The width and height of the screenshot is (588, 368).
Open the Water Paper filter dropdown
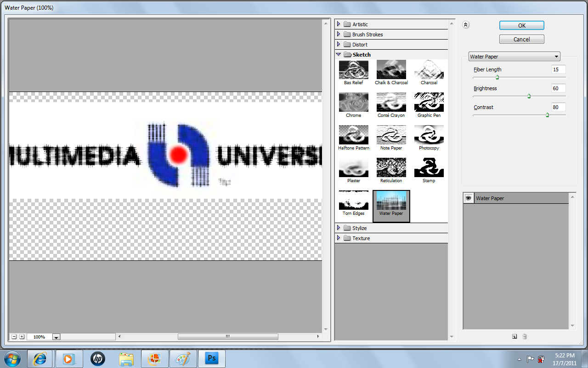pyautogui.click(x=514, y=57)
